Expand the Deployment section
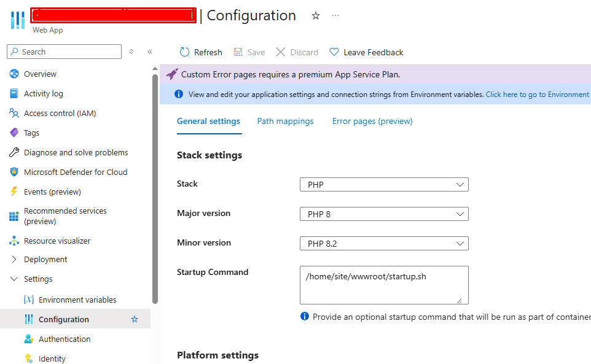 click(x=14, y=260)
